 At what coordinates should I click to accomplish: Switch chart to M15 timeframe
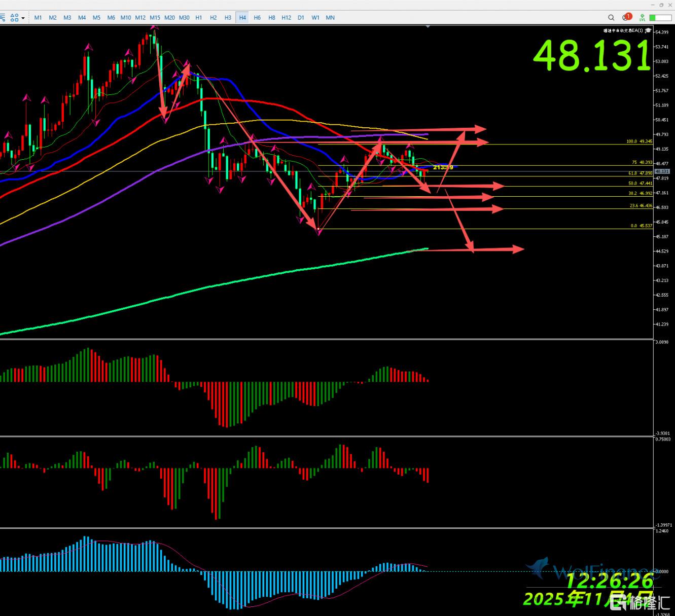click(155, 18)
